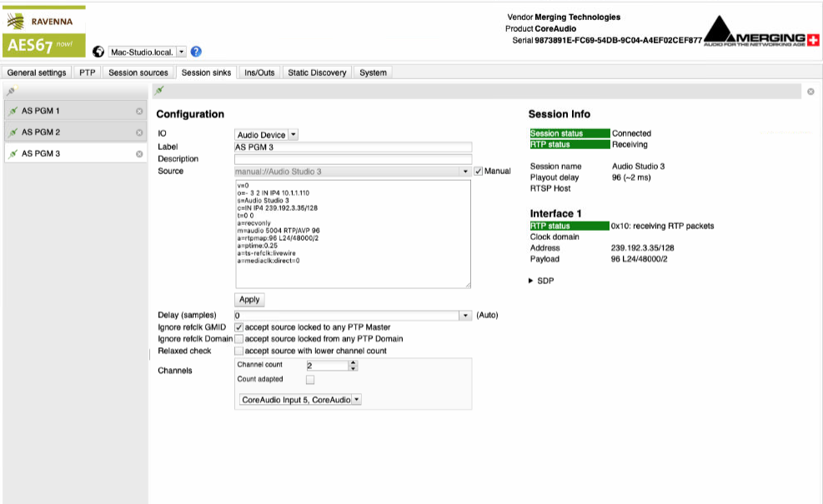This screenshot has height=504, width=823.
Task: Remove the AS PGM 2 sink
Action: tap(139, 132)
